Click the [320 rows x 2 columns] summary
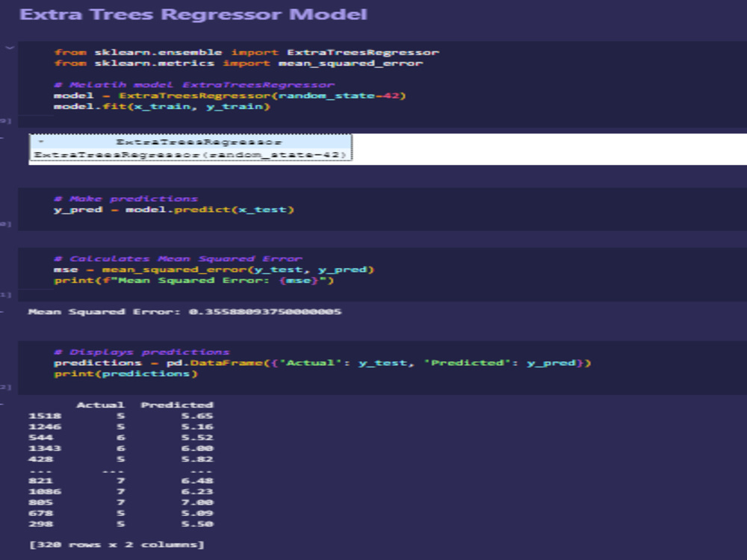Image resolution: width=747 pixels, height=560 pixels. [117, 544]
